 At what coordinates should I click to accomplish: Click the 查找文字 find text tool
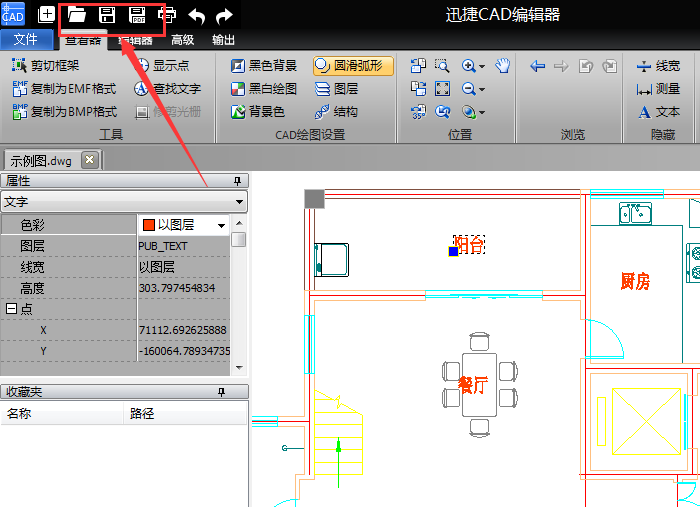(167, 89)
